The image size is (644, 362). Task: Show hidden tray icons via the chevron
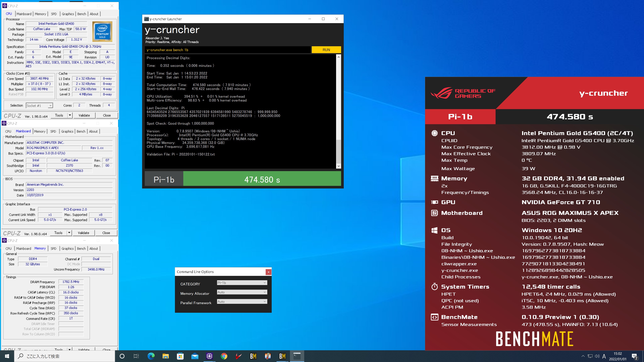coord(583,356)
